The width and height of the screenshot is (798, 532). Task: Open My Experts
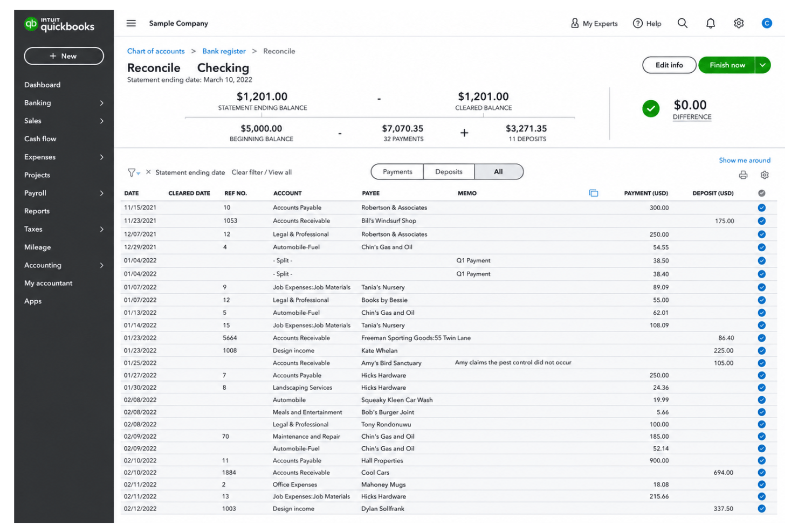[594, 23]
